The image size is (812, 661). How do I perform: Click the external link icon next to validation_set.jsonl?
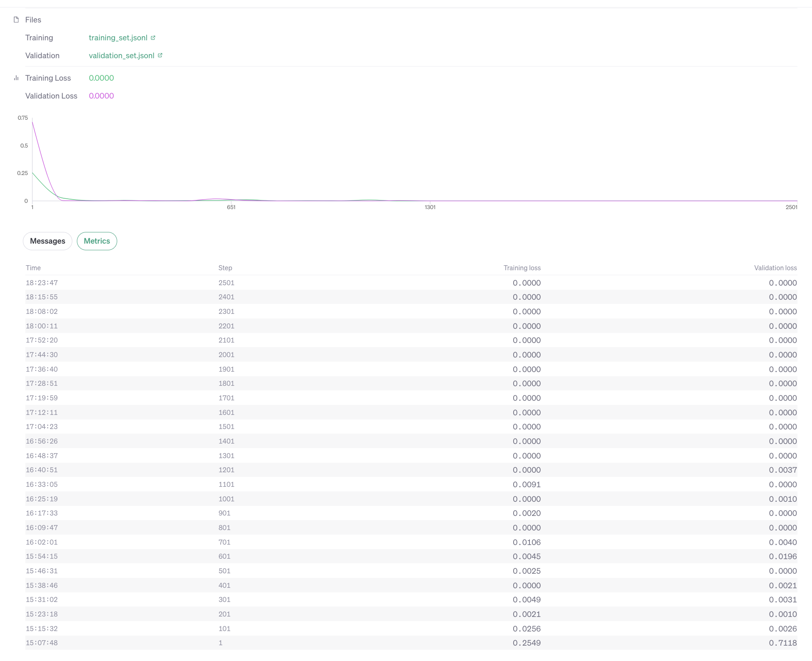click(x=160, y=55)
